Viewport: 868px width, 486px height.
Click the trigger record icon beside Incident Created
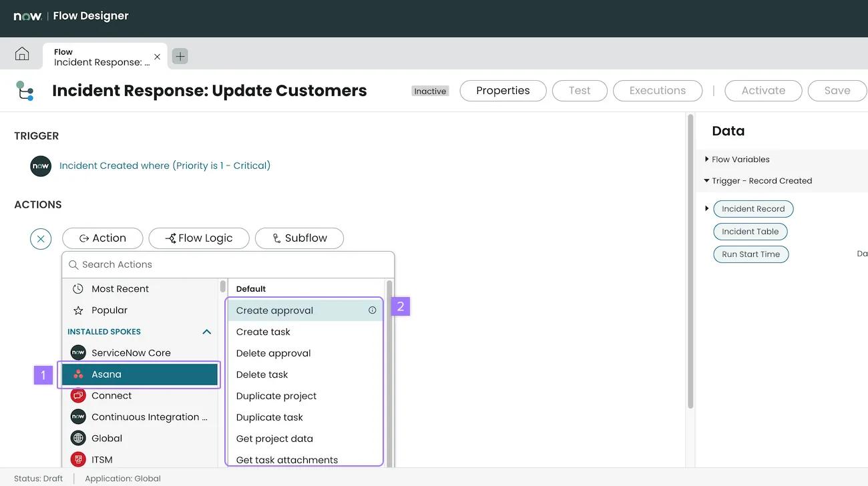(x=41, y=166)
